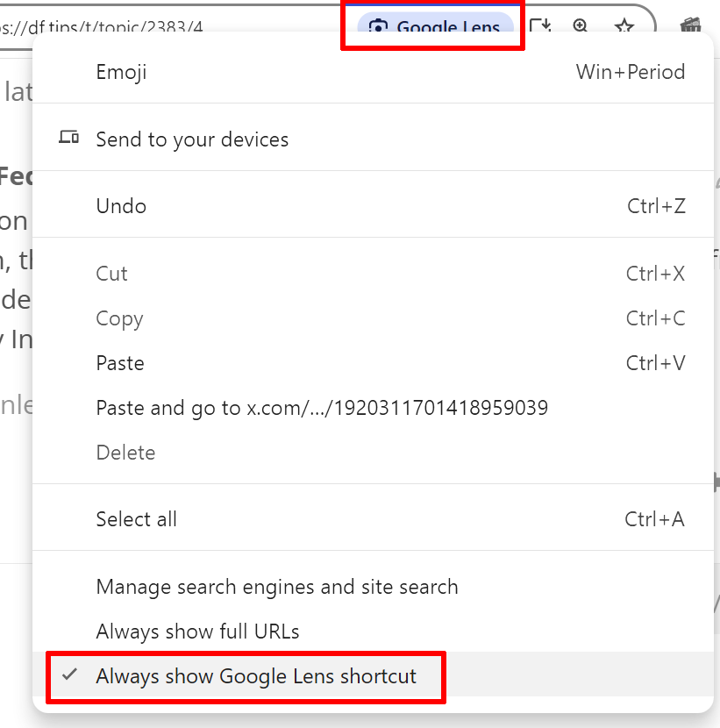
Task: Choose Undo in the context menu
Action: [x=373, y=205]
